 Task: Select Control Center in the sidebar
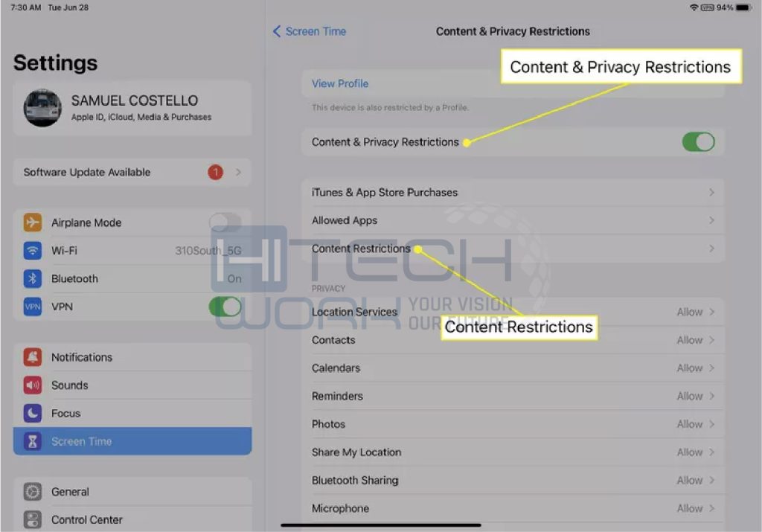tap(132, 520)
